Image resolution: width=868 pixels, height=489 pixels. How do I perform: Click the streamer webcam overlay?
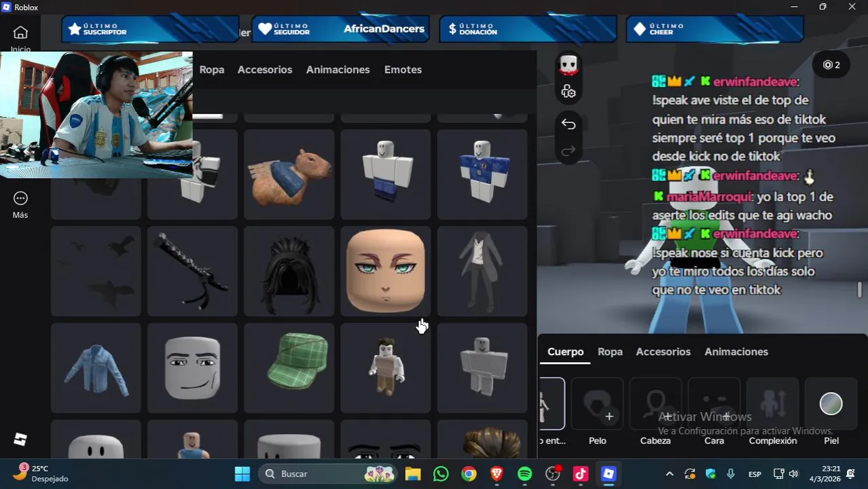96,115
